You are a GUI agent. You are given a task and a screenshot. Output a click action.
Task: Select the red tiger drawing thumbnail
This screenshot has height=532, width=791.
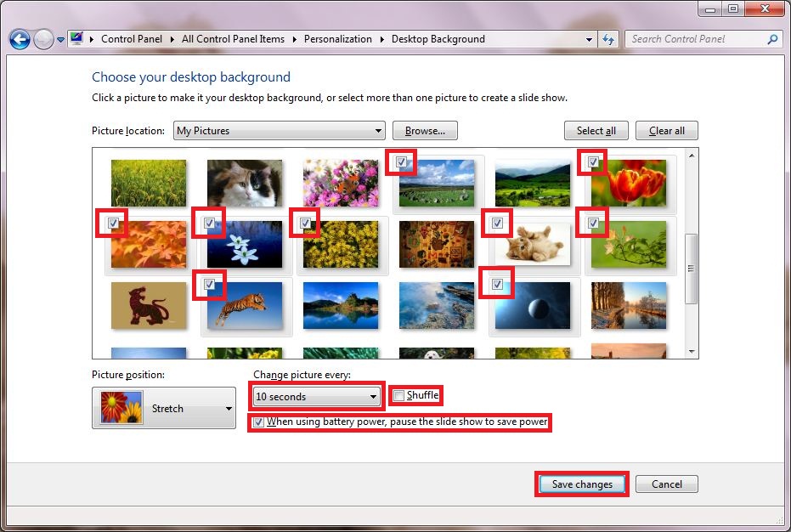(149, 305)
